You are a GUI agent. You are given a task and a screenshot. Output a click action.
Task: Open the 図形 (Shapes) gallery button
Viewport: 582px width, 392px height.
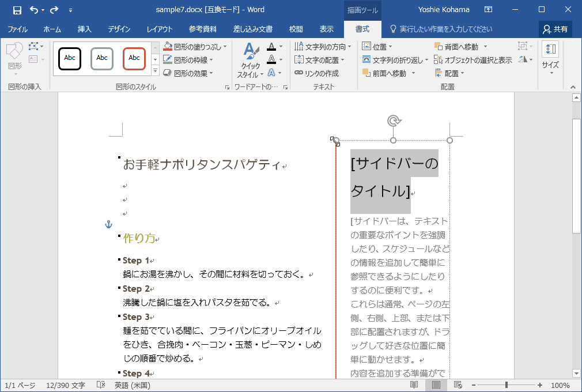(14, 58)
